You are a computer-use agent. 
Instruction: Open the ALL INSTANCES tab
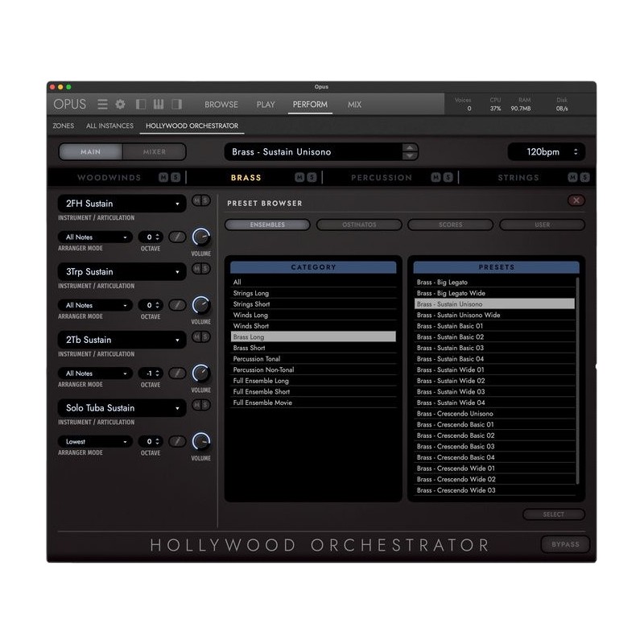point(109,126)
